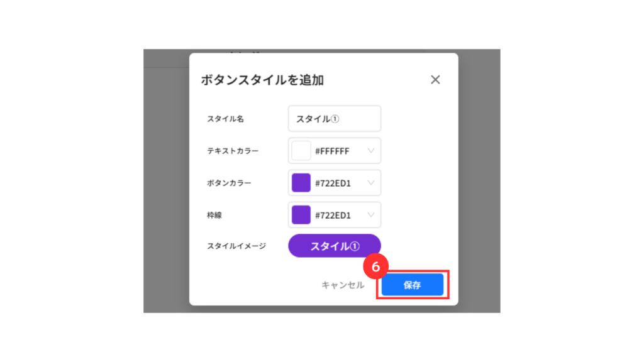The width and height of the screenshot is (644, 362).
Task: Open the purple ボタンカラー color swatch
Action: [301, 183]
